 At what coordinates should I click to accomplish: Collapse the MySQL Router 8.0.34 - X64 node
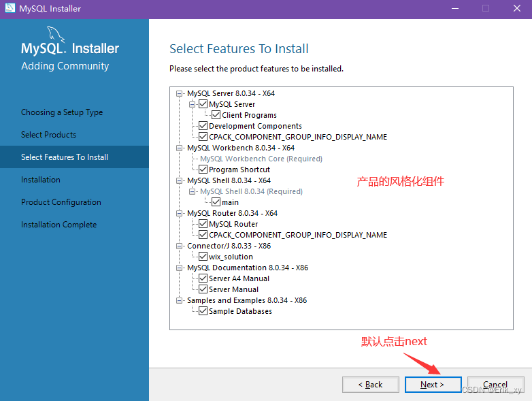(179, 213)
